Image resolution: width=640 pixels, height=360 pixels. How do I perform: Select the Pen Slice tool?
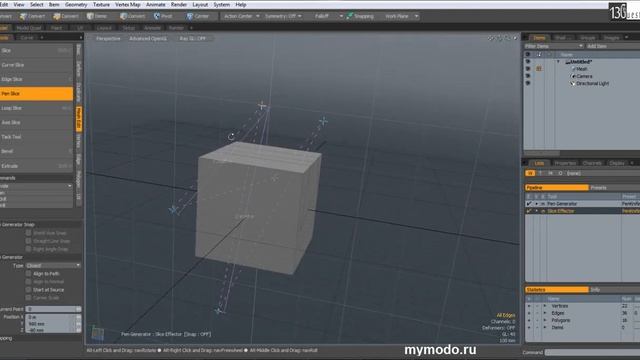click(36, 93)
